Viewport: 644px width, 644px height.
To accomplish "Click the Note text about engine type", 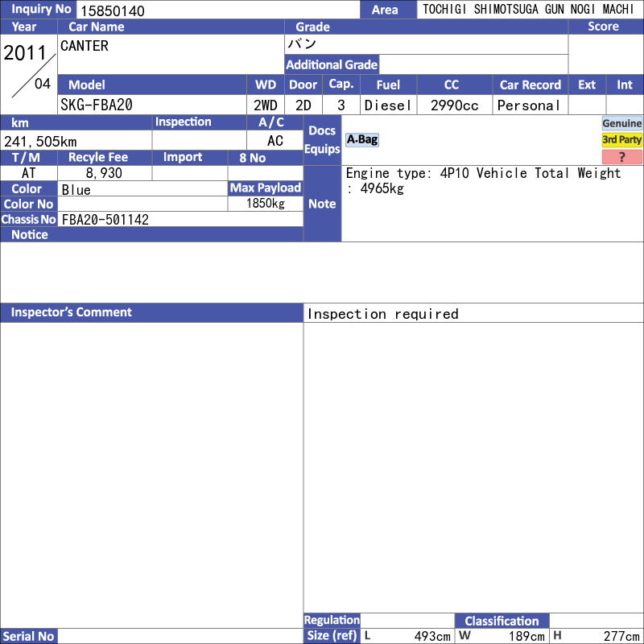I will pyautogui.click(x=483, y=181).
